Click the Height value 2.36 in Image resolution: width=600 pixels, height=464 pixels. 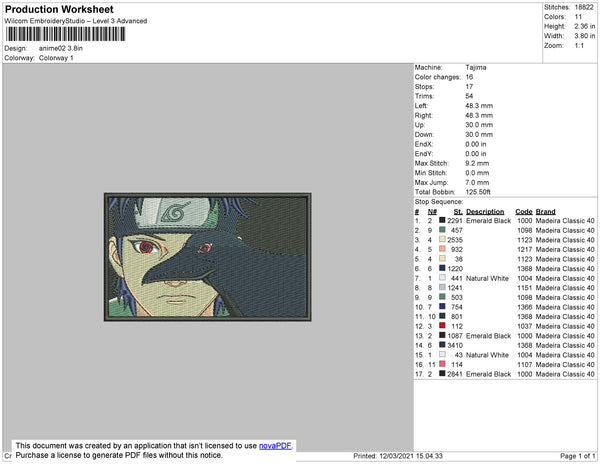tap(584, 26)
